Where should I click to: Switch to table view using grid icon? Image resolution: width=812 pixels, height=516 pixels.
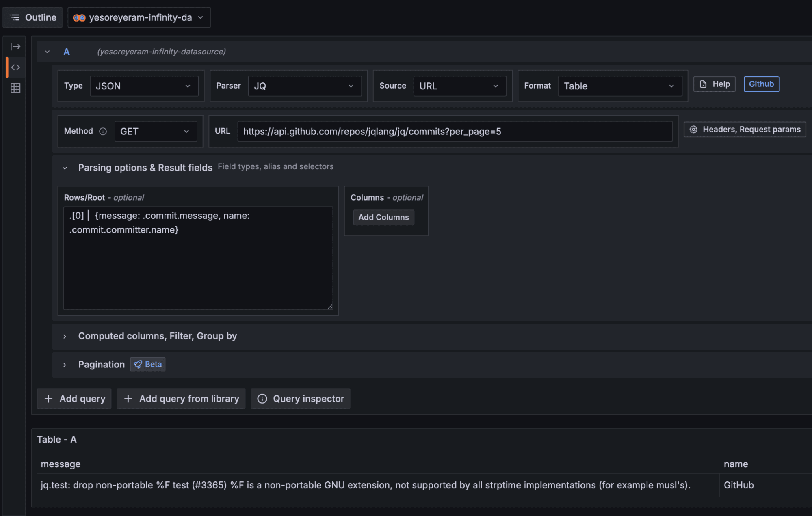tap(15, 88)
